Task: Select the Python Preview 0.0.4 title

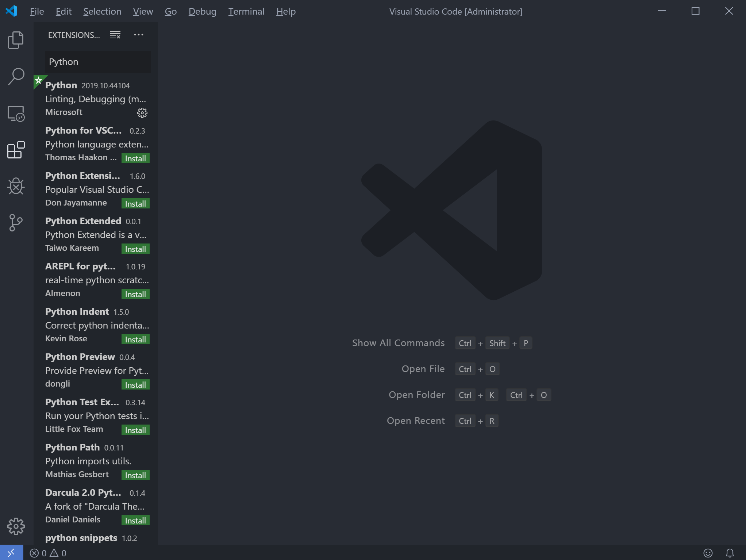Action: tap(80, 357)
